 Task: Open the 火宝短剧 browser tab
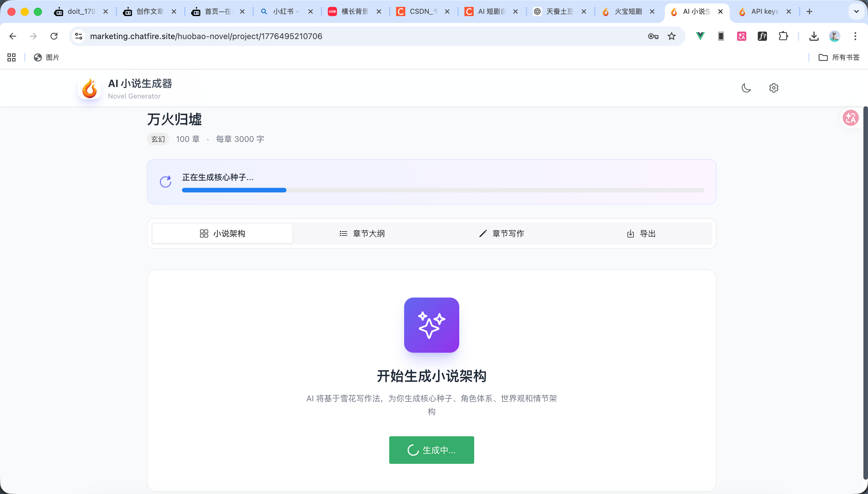pyautogui.click(x=627, y=11)
